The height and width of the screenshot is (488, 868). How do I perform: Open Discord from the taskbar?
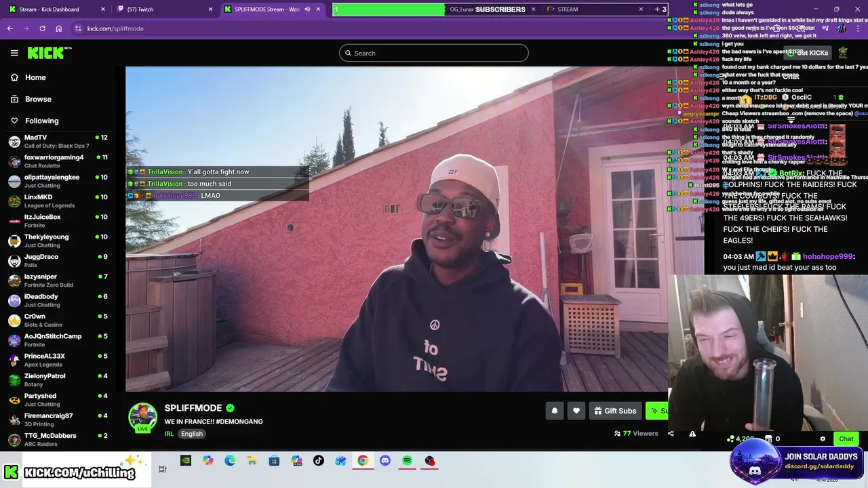click(x=385, y=461)
